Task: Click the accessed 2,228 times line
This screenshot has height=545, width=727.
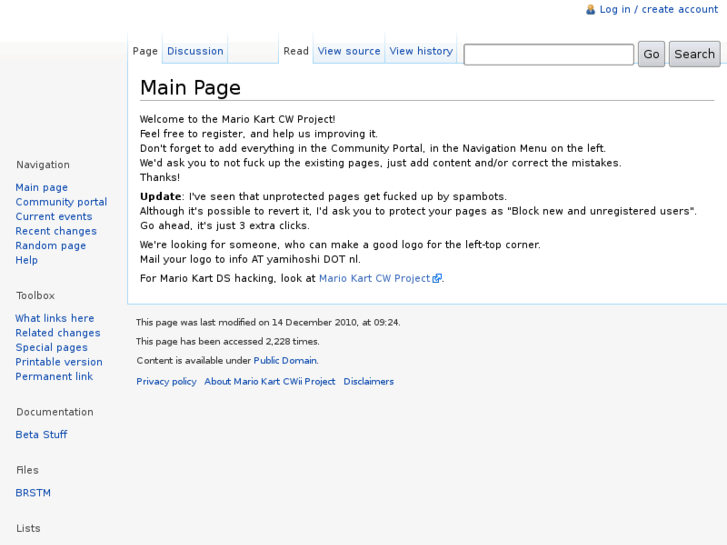Action: click(228, 341)
